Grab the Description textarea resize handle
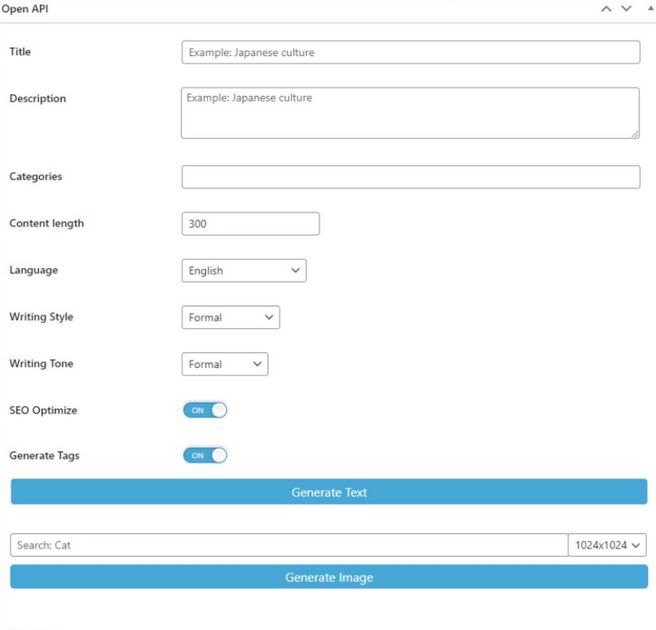The width and height of the screenshot is (656, 630). point(635,134)
